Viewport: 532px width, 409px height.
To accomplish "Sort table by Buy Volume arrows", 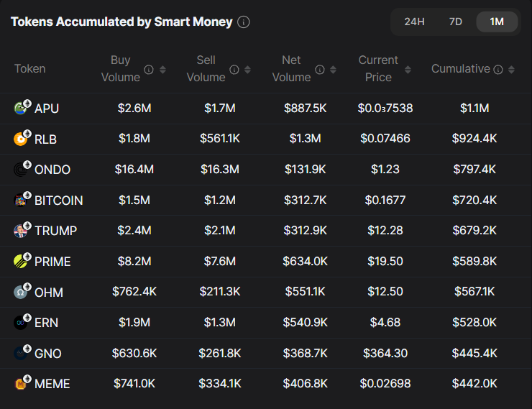I will click(162, 70).
